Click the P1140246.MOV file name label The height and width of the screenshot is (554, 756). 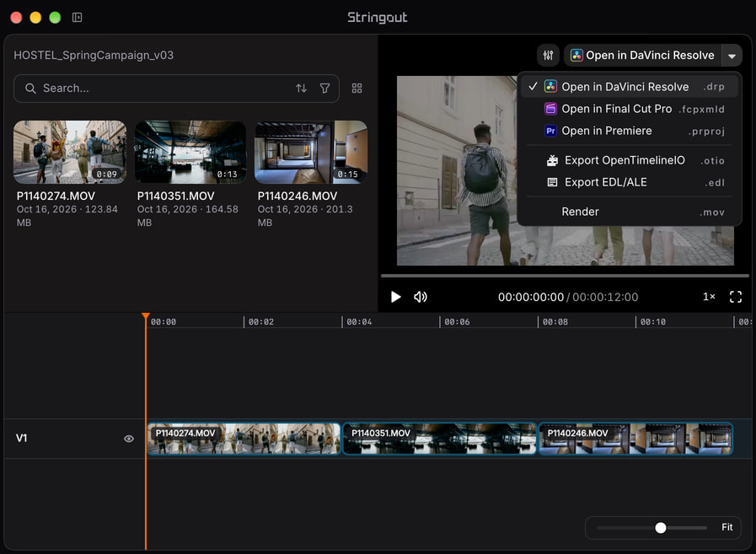pos(297,196)
